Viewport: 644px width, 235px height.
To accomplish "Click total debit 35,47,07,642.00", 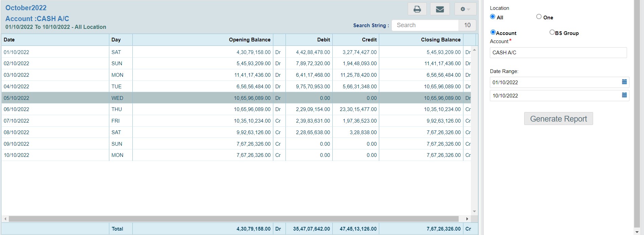I will 312,229.
